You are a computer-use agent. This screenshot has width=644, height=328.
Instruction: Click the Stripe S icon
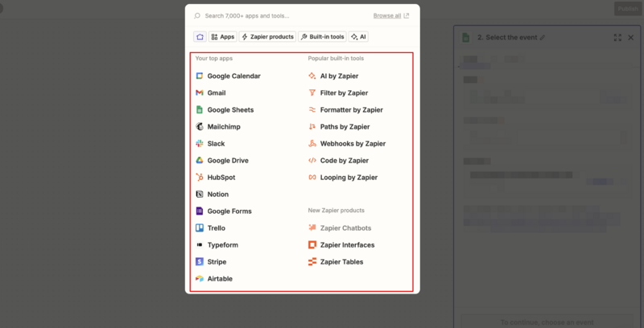tap(200, 261)
